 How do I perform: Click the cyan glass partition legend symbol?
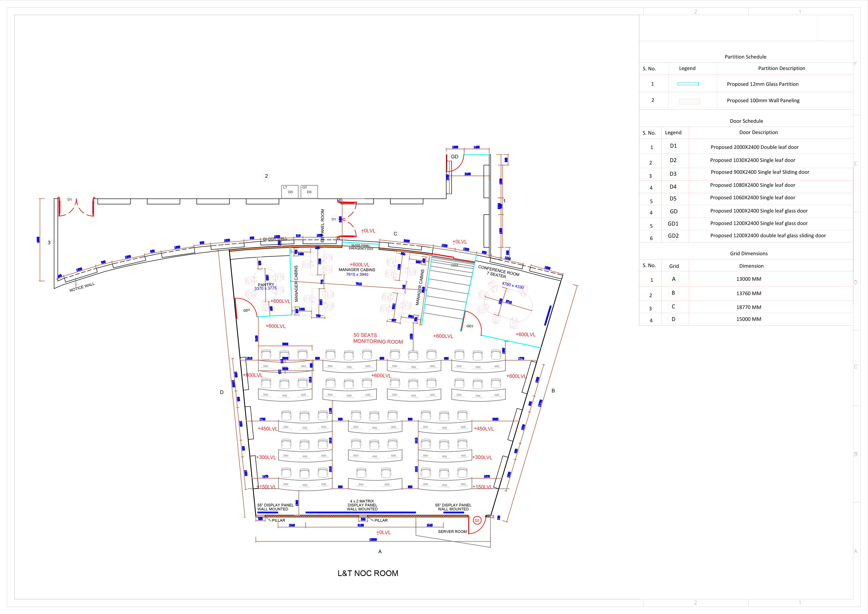tap(688, 84)
